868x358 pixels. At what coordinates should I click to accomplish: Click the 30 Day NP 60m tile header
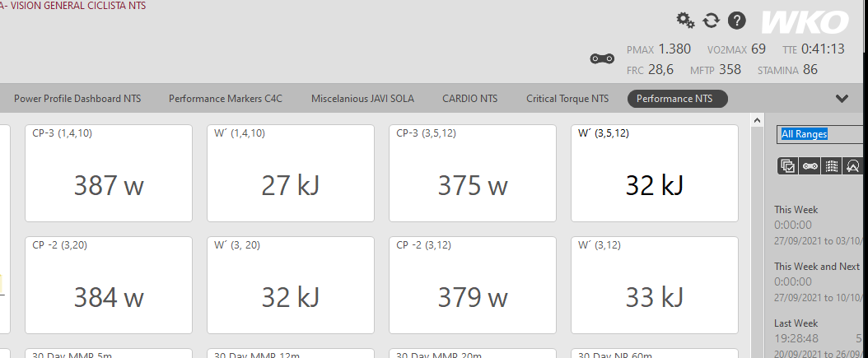(617, 355)
